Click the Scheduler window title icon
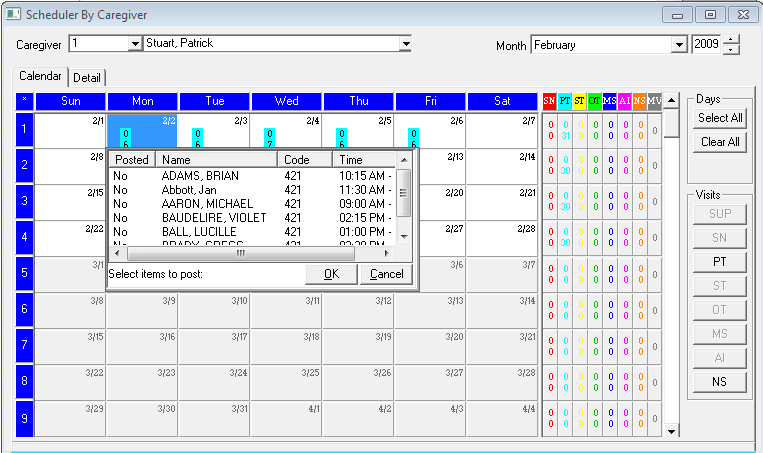 click(x=14, y=15)
